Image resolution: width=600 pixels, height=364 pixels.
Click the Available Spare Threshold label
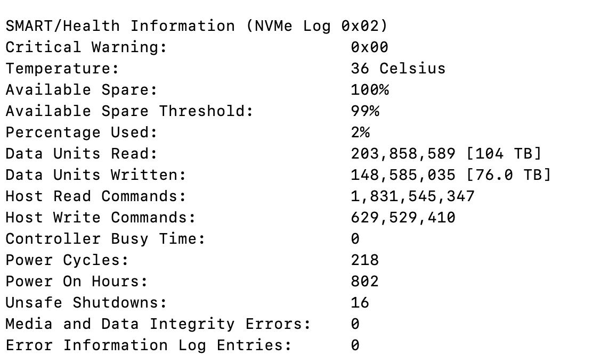point(129,111)
